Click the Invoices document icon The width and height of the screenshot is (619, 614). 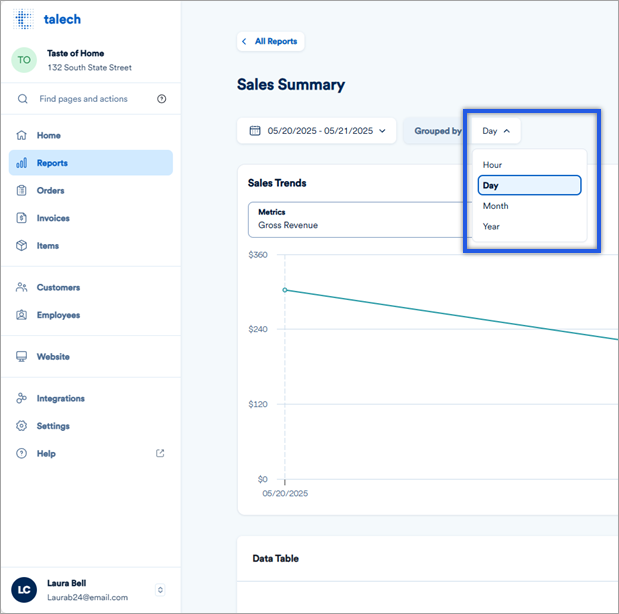21,218
